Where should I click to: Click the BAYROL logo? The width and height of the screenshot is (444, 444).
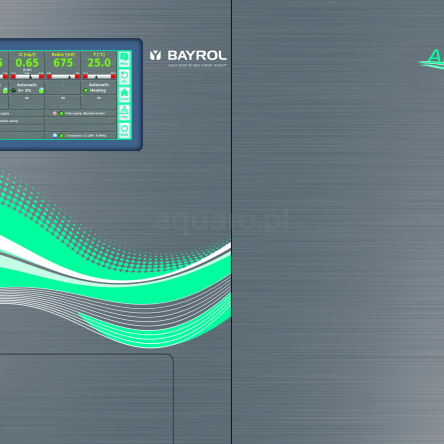(x=188, y=57)
